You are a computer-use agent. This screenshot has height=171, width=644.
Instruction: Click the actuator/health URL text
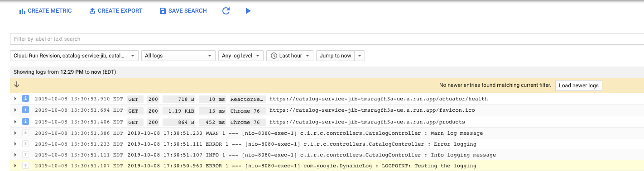click(x=379, y=99)
